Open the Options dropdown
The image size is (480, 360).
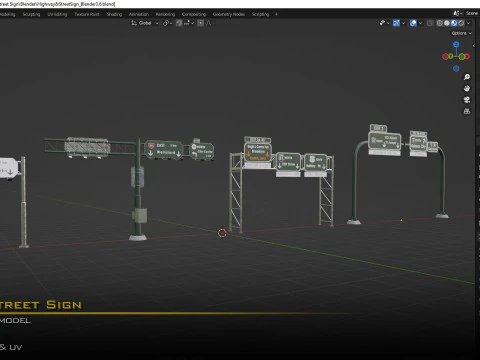tap(461, 33)
